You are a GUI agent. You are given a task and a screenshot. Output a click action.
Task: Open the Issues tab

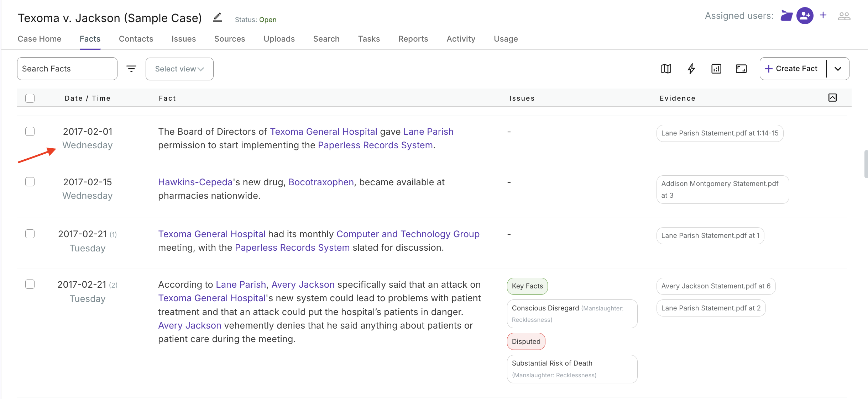[x=184, y=39]
